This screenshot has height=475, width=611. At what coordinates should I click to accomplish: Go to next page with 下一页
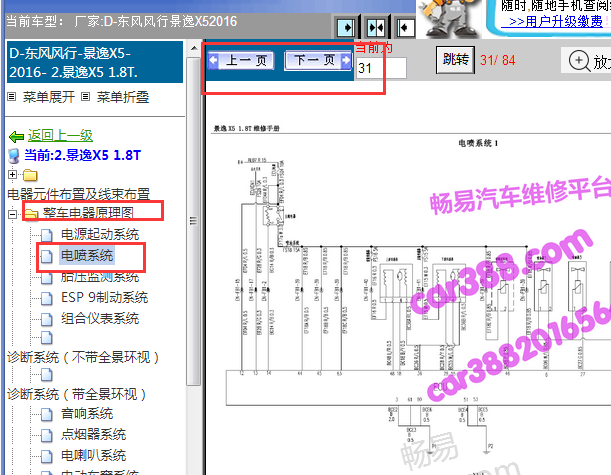click(x=318, y=60)
